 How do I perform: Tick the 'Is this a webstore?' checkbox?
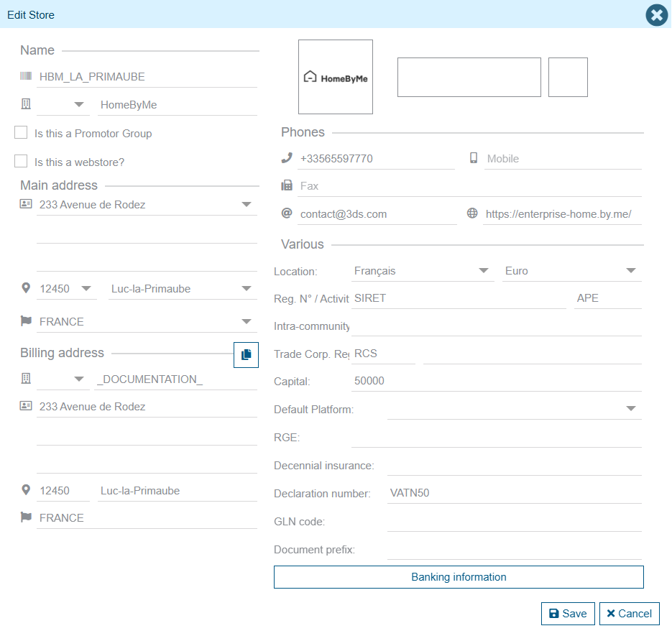[22, 162]
